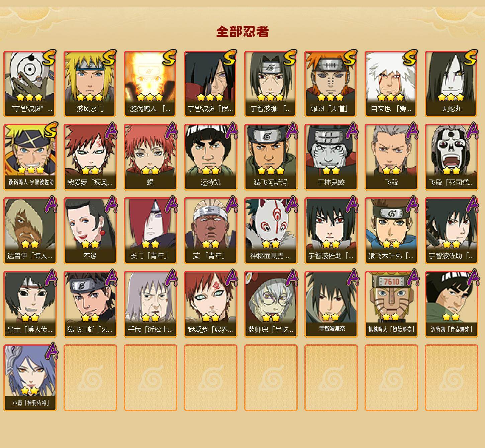Select the 神秘面具男 fox mask card
The width and height of the screenshot is (485, 448).
coord(271,231)
